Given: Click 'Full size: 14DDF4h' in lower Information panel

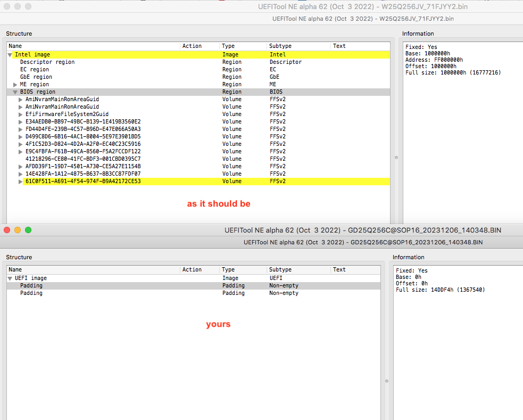Looking at the screenshot, I should pyautogui.click(x=441, y=290).
